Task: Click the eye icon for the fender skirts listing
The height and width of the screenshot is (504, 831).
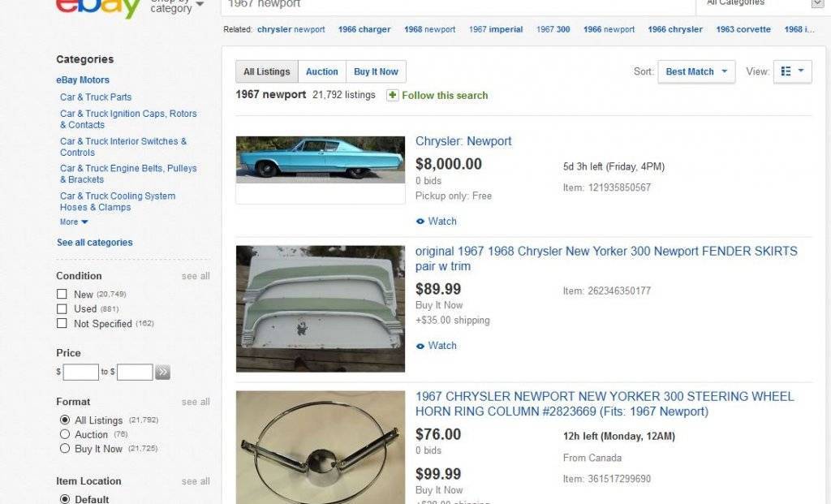Action: (x=420, y=346)
